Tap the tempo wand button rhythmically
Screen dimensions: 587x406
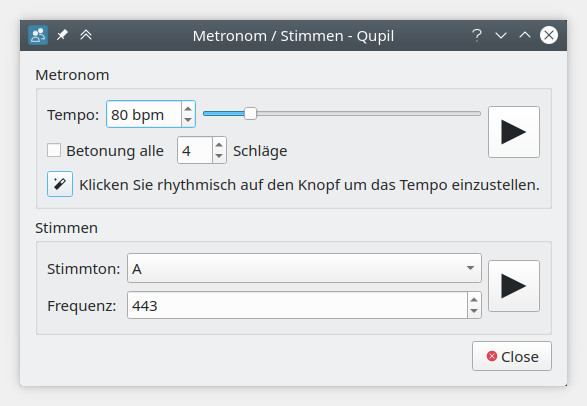click(x=60, y=184)
